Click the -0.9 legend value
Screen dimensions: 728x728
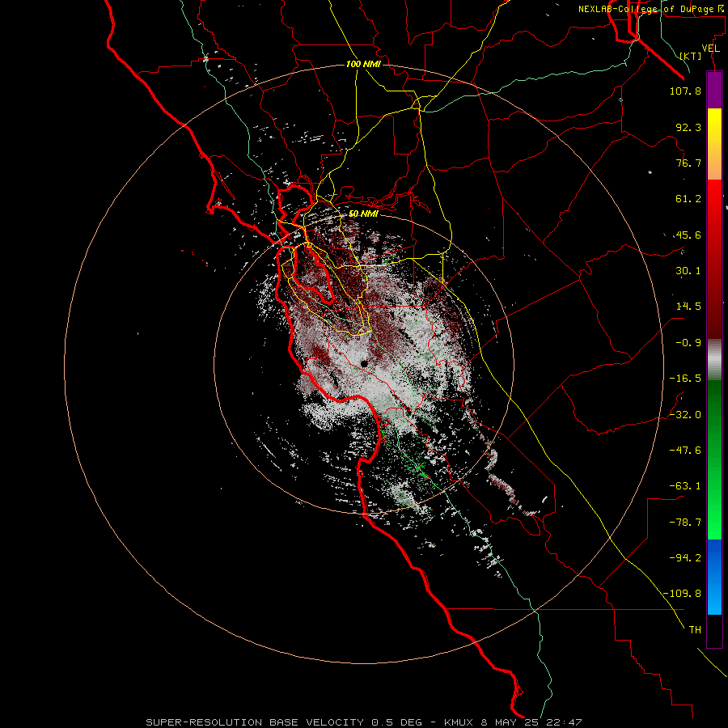688,343
